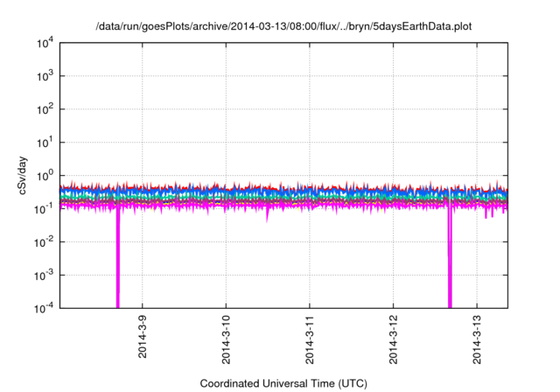This screenshot has width=560, height=392.
Task: Click the 10^3 y-axis tick label
Action: (45, 76)
